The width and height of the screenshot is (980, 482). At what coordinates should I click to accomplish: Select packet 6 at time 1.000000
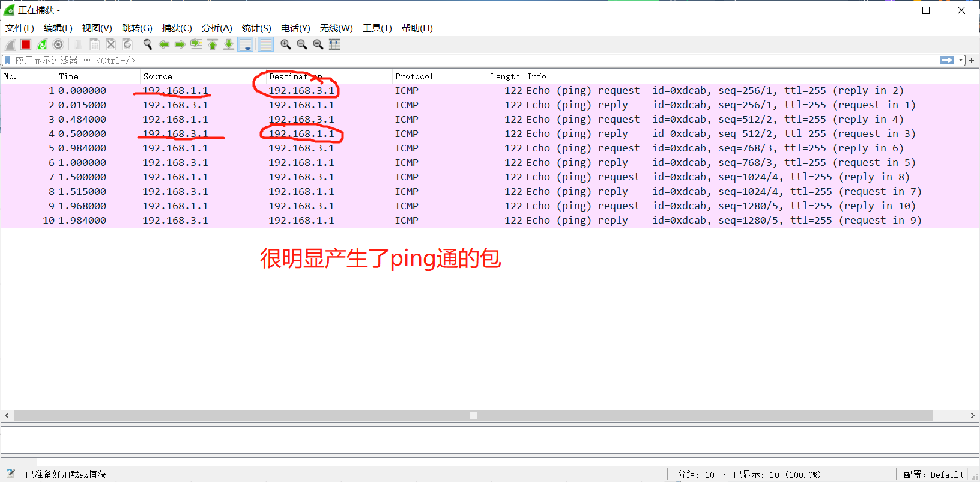[x=489, y=162]
